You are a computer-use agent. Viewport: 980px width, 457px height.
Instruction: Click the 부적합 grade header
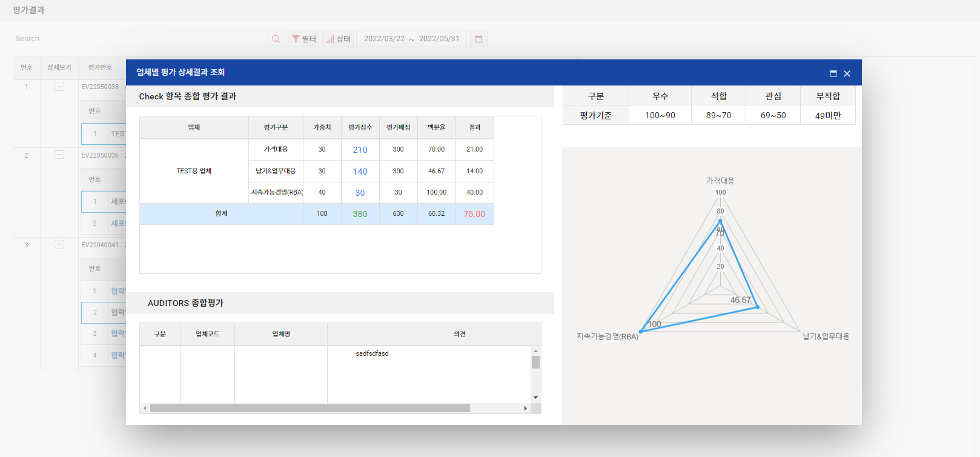point(828,96)
